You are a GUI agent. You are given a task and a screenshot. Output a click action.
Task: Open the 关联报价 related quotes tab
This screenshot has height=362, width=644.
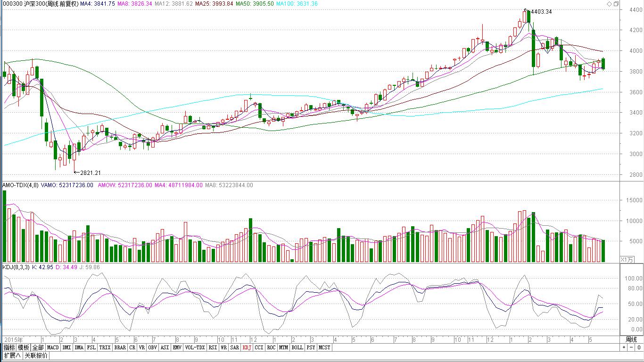tap(36, 355)
